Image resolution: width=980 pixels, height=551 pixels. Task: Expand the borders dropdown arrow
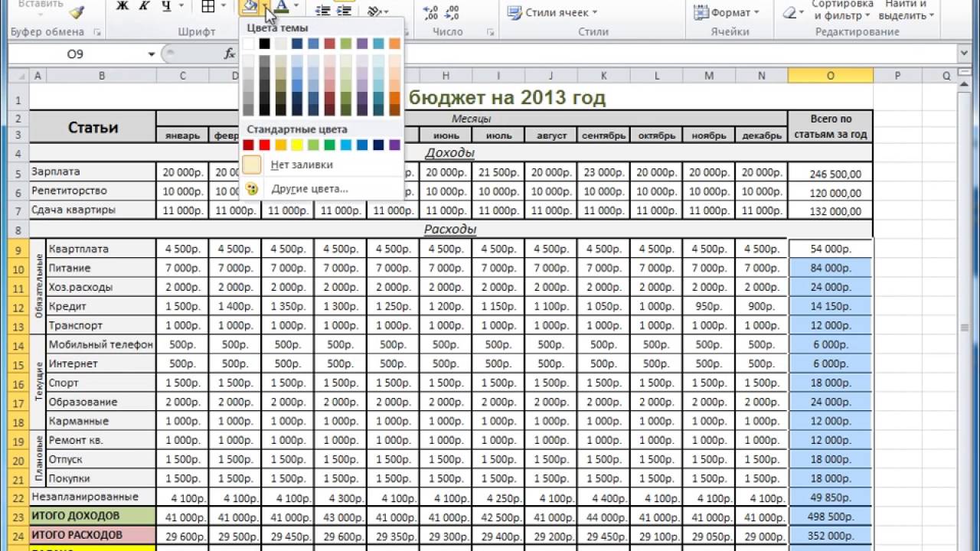pos(224,7)
